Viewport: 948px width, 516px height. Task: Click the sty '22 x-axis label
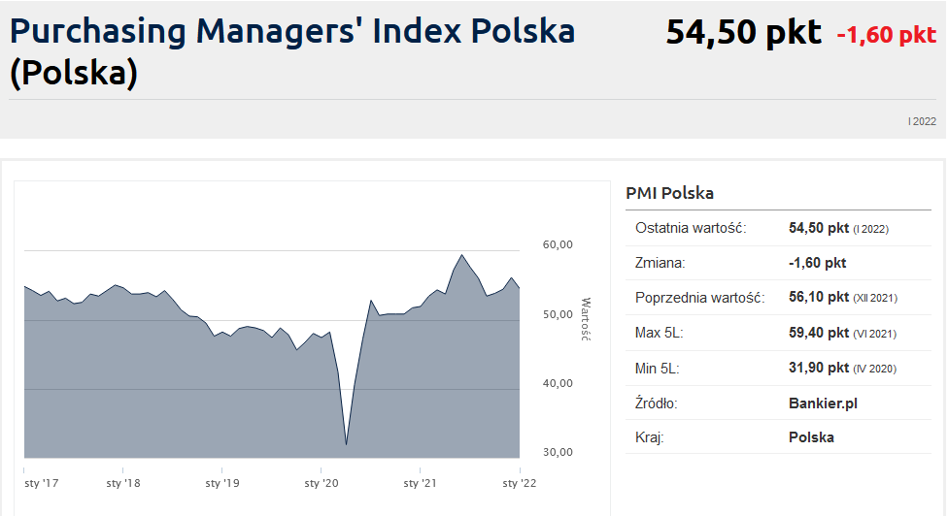pos(518,483)
